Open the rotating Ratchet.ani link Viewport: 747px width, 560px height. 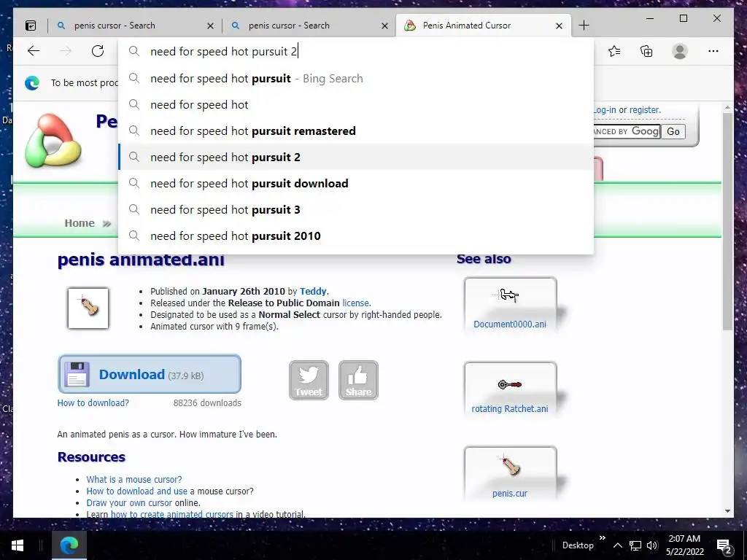pyautogui.click(x=510, y=409)
